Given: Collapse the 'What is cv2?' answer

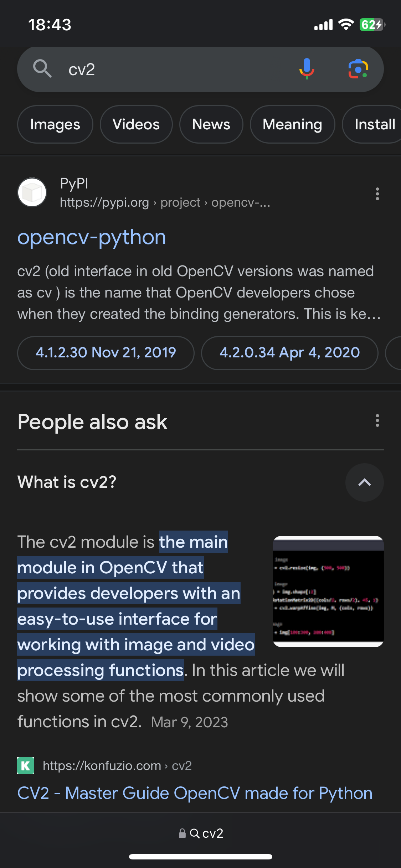Looking at the screenshot, I should click(x=364, y=482).
